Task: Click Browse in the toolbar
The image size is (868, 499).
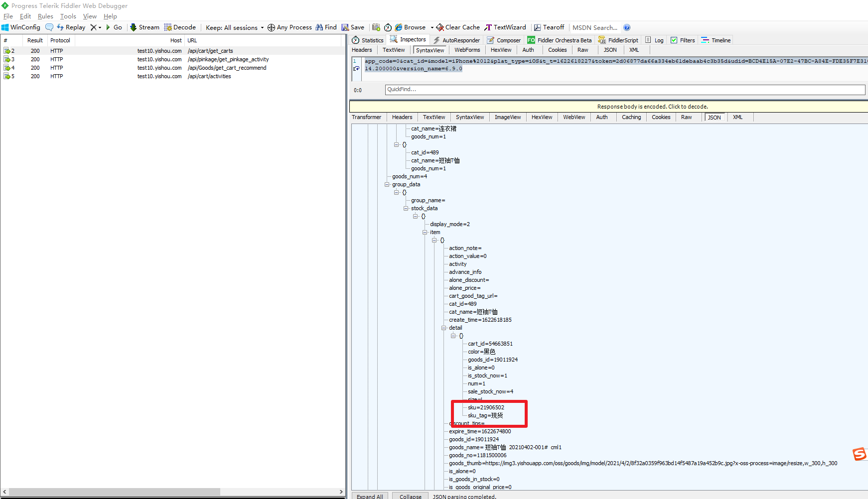Action: click(411, 27)
